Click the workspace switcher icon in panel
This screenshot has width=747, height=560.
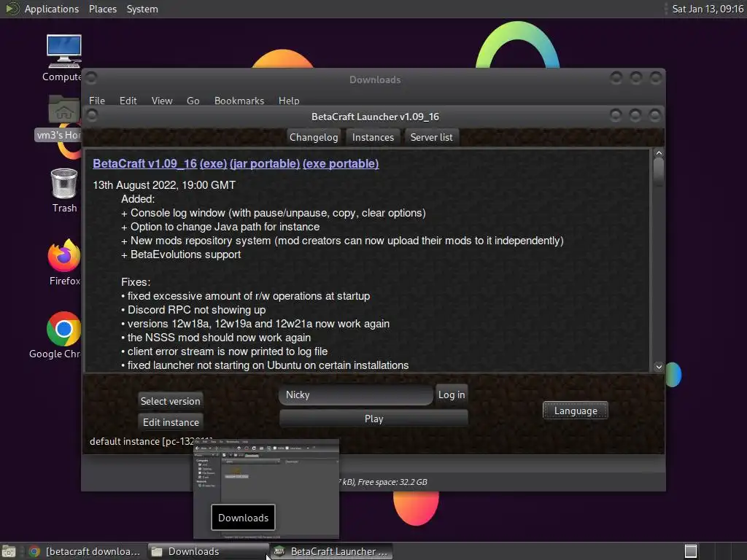click(x=691, y=551)
